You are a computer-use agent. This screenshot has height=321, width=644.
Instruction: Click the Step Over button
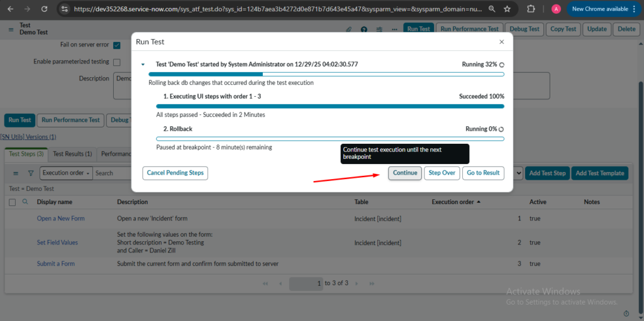(441, 173)
